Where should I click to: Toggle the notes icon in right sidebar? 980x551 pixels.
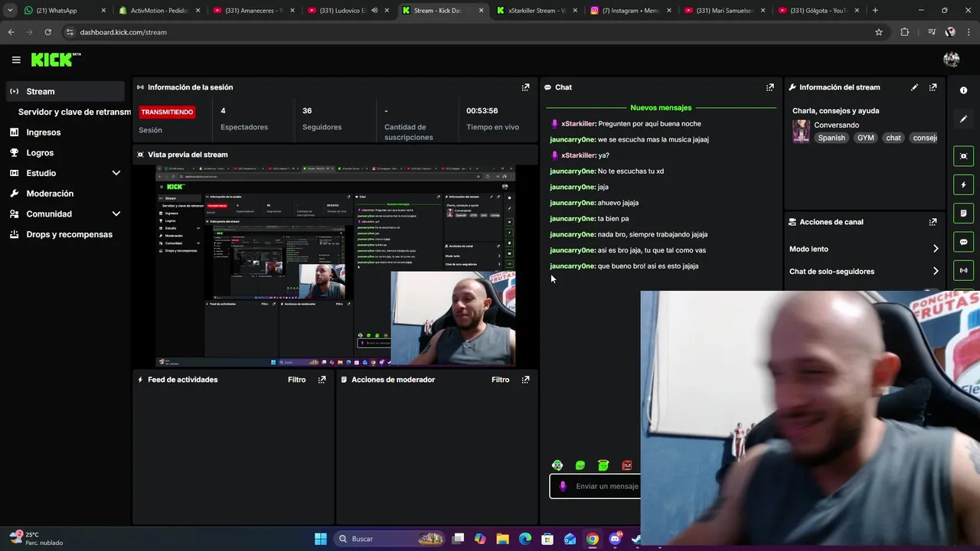point(963,213)
